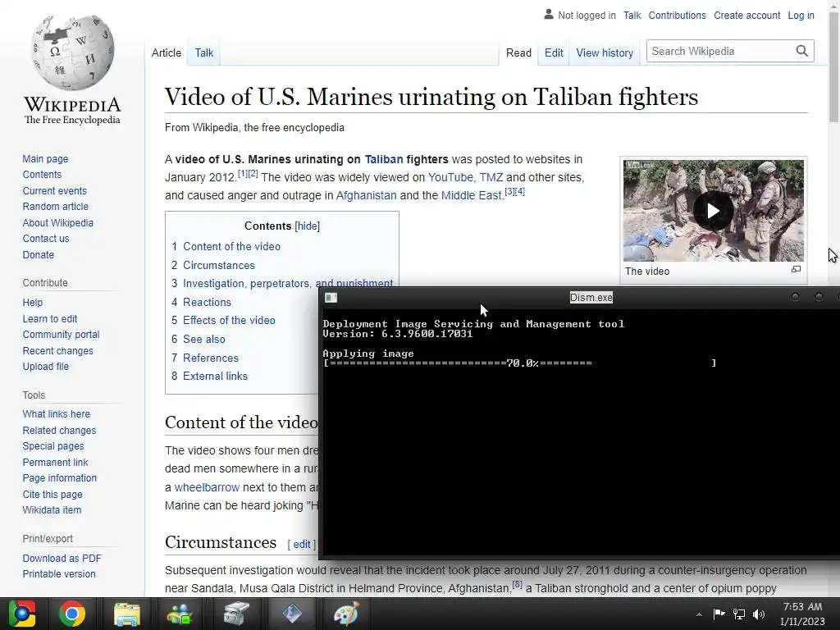Open the Paint palette taskbar icon
Image resolution: width=840 pixels, height=630 pixels.
pos(346,614)
